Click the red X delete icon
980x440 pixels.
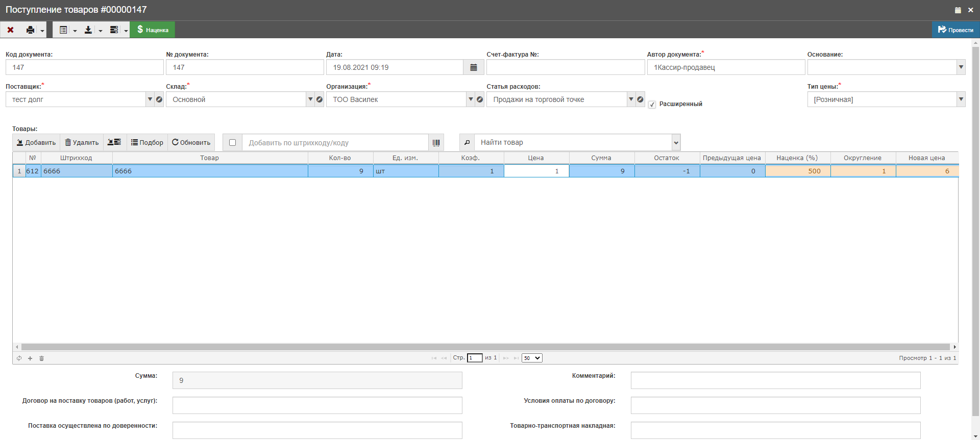pos(10,30)
